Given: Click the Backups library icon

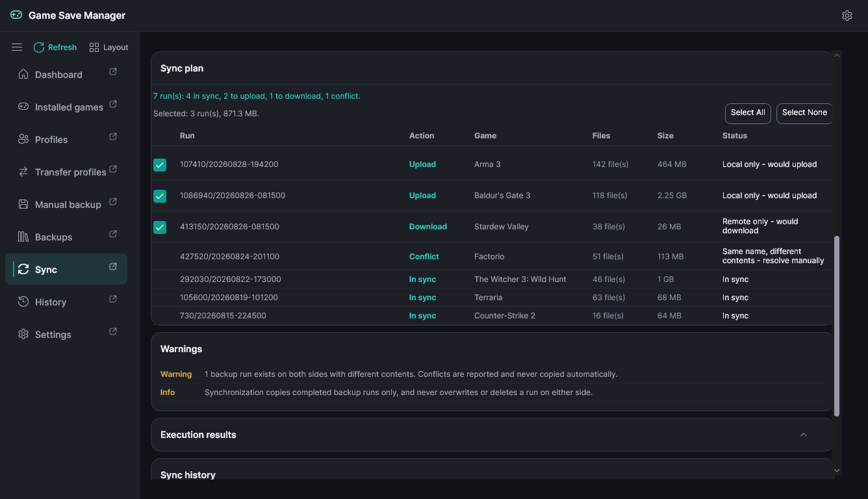Looking at the screenshot, I should [23, 237].
